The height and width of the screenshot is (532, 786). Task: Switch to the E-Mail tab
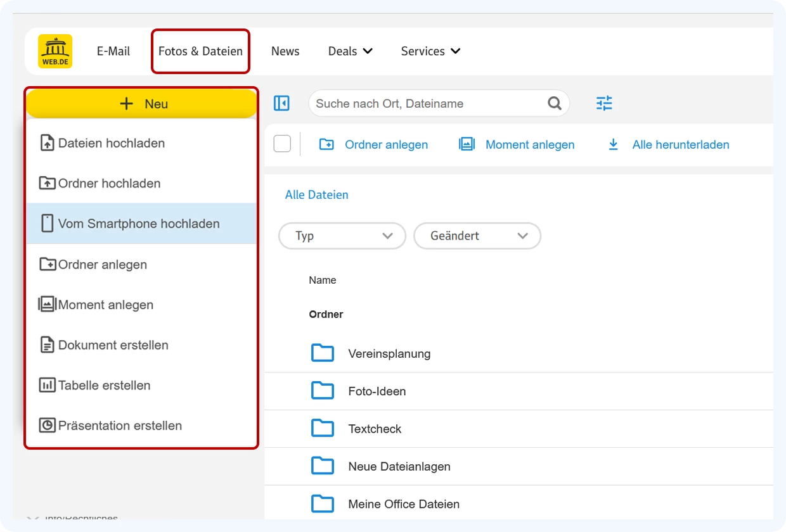113,51
